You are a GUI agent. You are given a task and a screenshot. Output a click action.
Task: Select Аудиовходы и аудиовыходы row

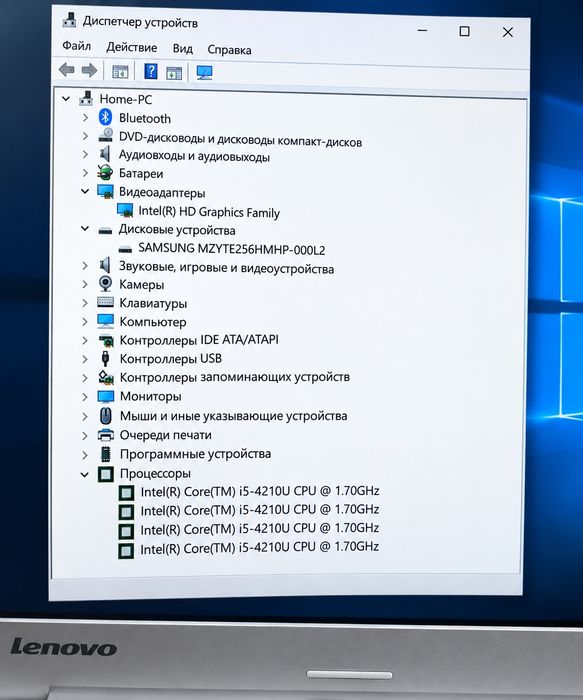[194, 156]
